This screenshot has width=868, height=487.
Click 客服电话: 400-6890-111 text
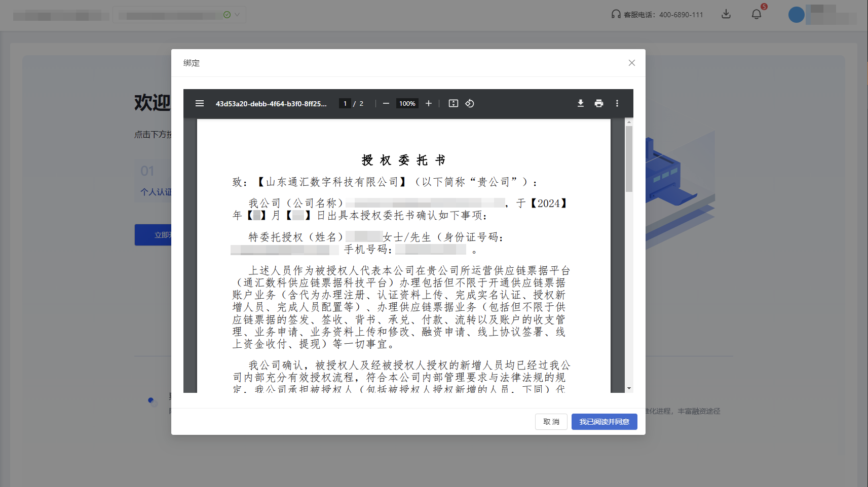[x=663, y=15]
